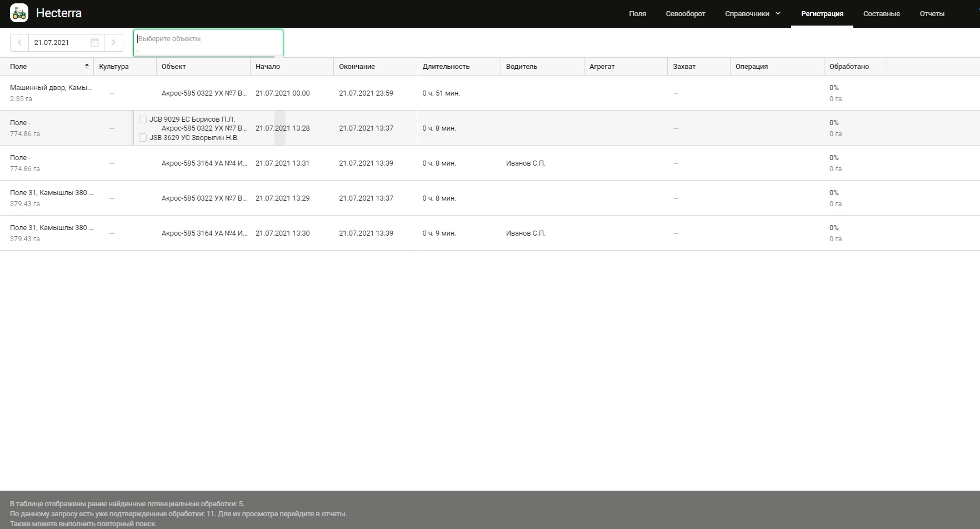Viewport: 980px width, 529px height.
Task: Collapse the object list with the small caret
Action: [138, 51]
